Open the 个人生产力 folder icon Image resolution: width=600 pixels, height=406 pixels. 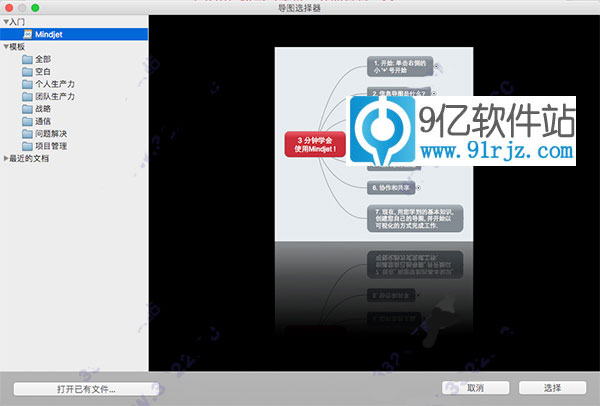27,84
